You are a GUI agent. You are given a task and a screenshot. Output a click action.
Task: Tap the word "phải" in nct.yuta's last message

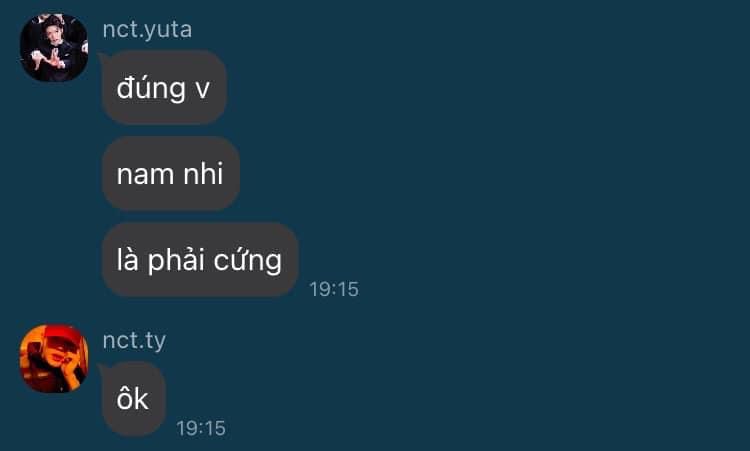click(177, 261)
